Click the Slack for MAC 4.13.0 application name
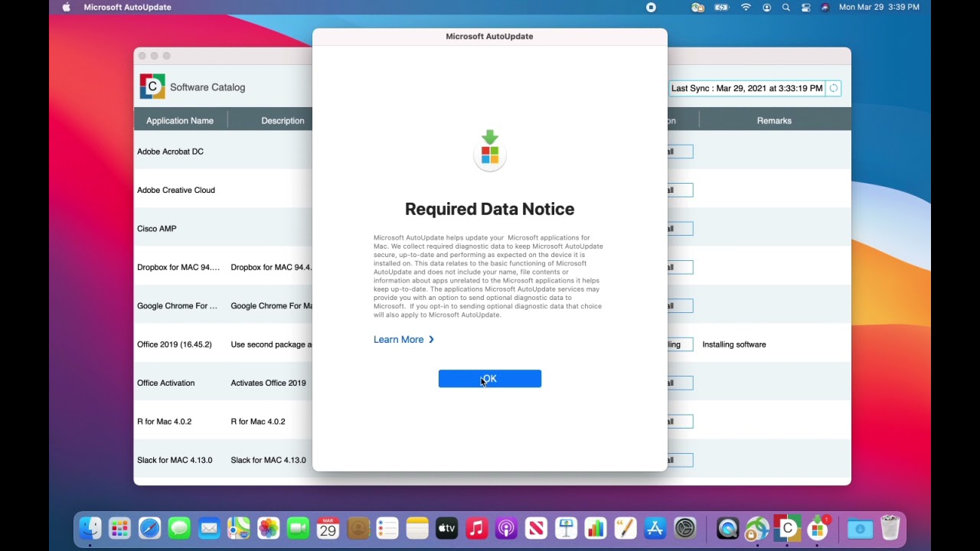The image size is (980, 551). (175, 460)
